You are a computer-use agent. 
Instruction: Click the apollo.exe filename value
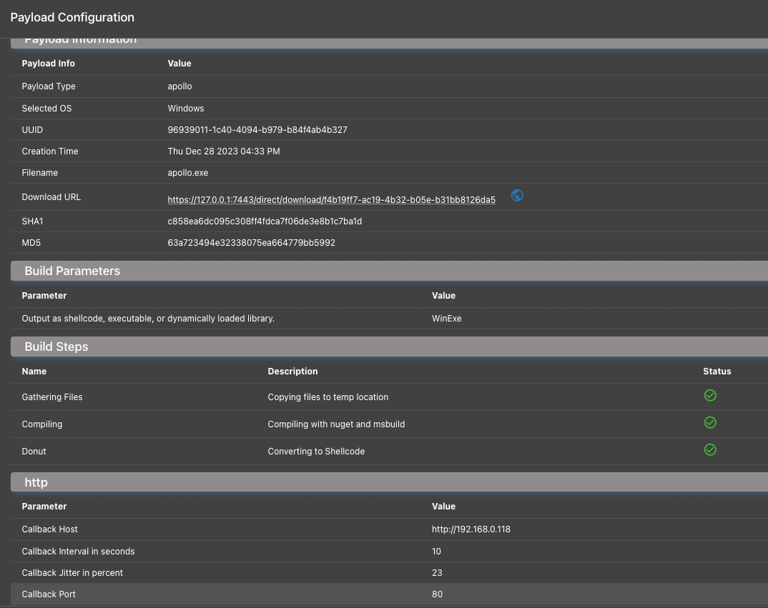pyautogui.click(x=188, y=173)
